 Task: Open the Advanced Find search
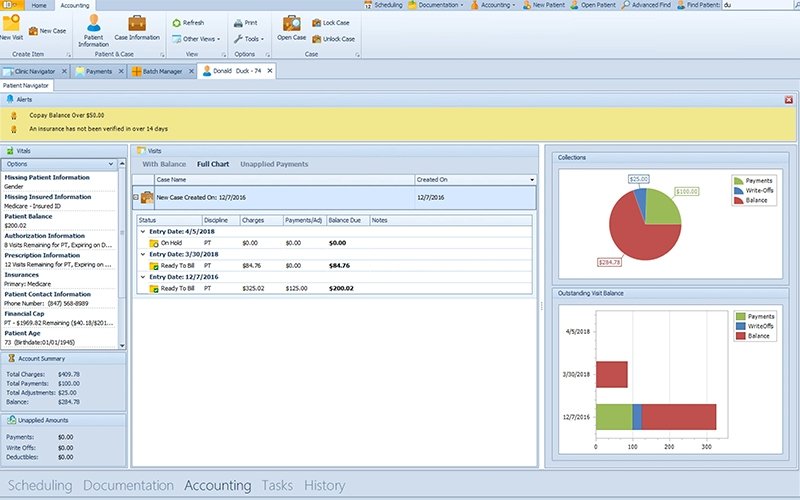(x=650, y=5)
